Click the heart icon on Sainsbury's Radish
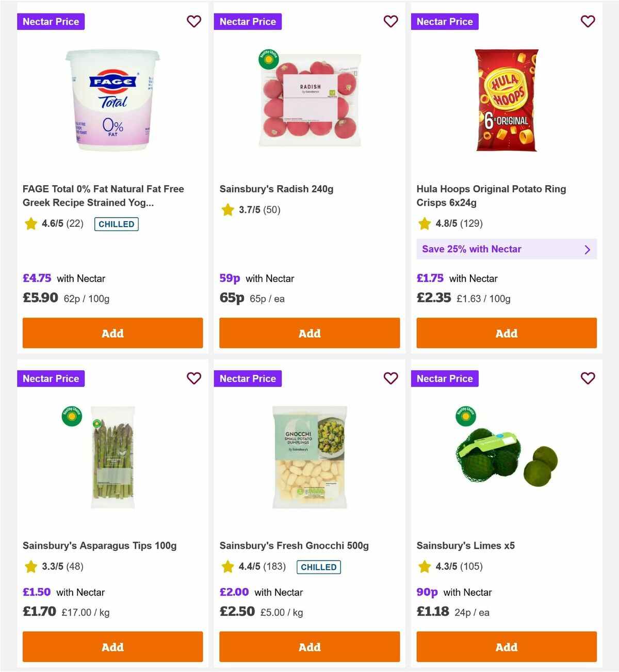This screenshot has height=672, width=619. tap(390, 22)
